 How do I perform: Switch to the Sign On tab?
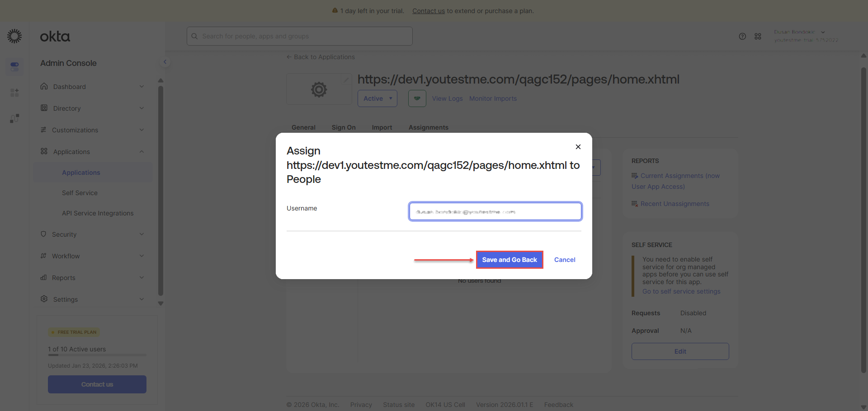(x=344, y=127)
